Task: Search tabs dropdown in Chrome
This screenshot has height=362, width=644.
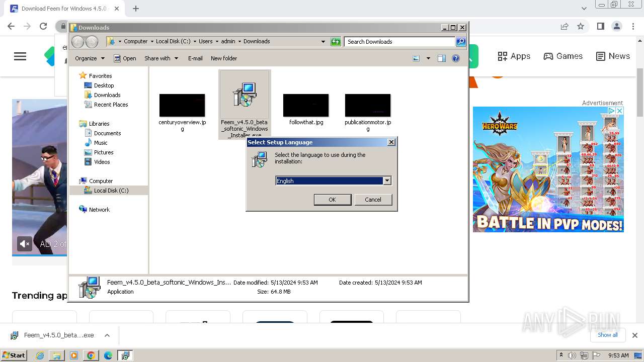Action: click(x=584, y=9)
